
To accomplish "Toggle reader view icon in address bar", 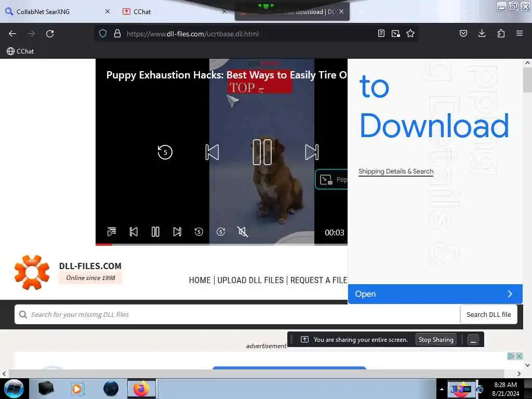I will pos(381,34).
